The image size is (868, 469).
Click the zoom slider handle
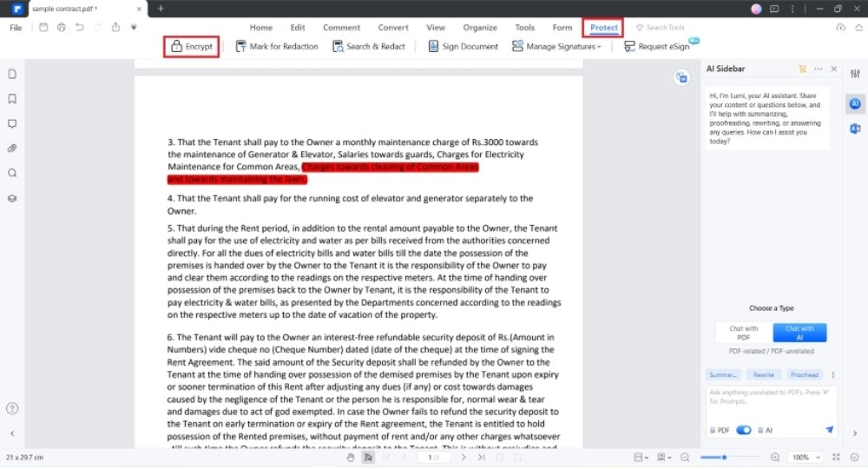point(724,458)
